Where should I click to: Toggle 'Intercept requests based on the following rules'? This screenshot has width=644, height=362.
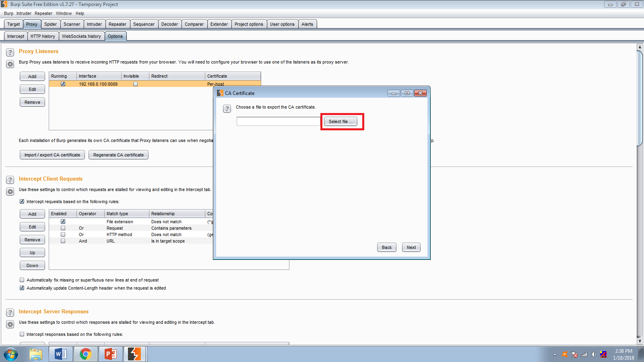point(22,202)
